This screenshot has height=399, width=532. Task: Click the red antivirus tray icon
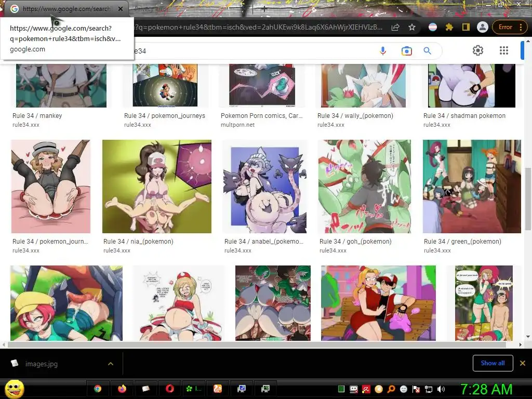(x=366, y=389)
